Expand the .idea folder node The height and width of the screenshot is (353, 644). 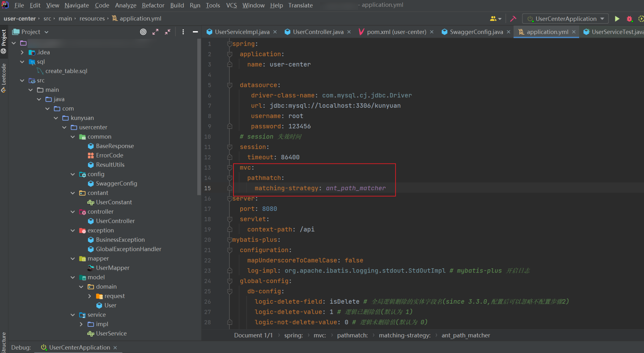coord(22,52)
